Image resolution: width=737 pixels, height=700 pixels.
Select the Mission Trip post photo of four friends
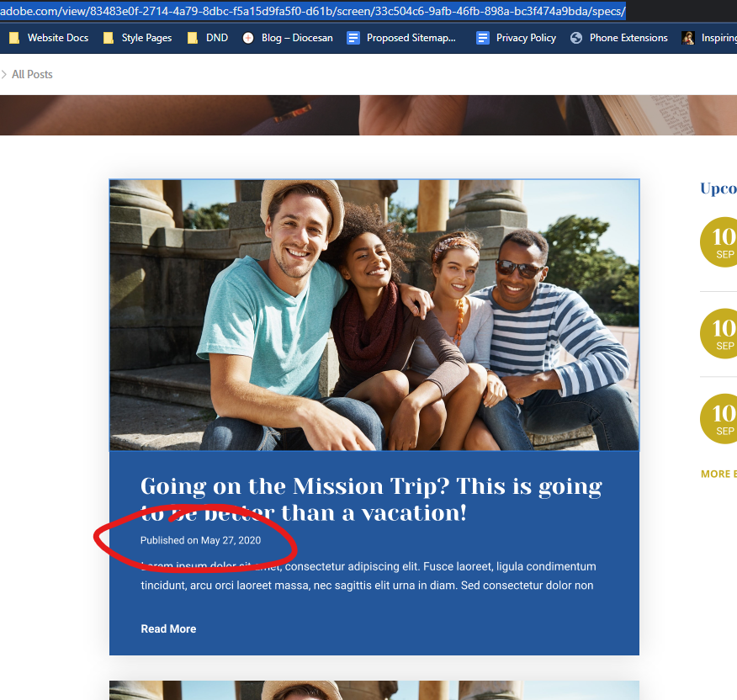pyautogui.click(x=374, y=315)
